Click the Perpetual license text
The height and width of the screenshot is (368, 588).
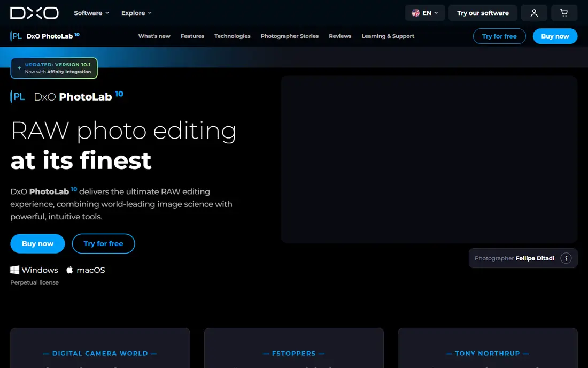[x=35, y=282]
